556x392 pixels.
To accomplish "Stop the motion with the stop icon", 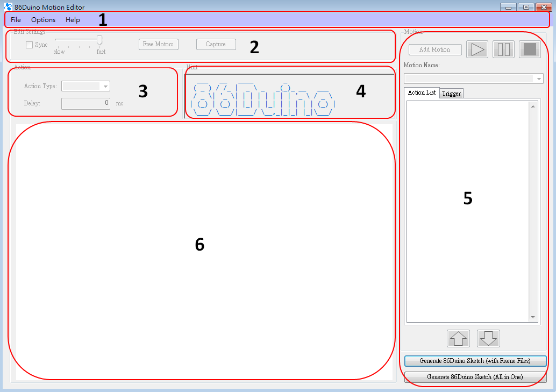I will [530, 49].
